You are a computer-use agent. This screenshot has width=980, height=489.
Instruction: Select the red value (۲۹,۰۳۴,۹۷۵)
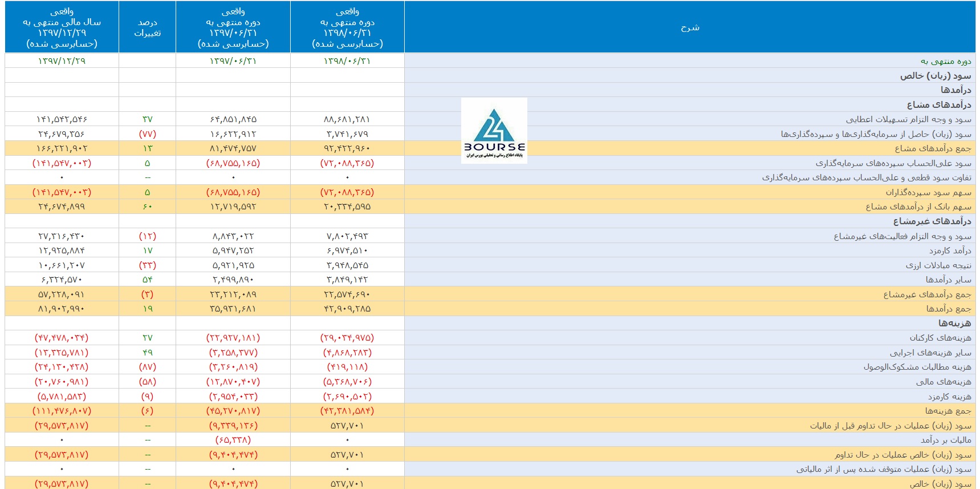pos(347,338)
